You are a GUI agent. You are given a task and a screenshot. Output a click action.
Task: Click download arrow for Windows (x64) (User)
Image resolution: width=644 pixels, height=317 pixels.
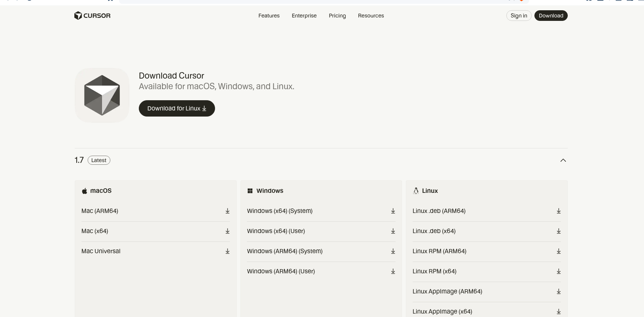[x=393, y=231]
